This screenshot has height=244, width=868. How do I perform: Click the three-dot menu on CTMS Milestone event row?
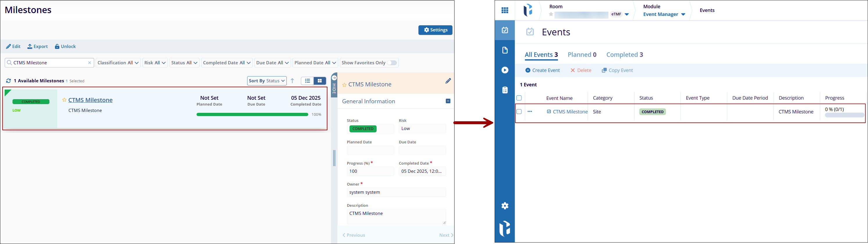pos(530,112)
